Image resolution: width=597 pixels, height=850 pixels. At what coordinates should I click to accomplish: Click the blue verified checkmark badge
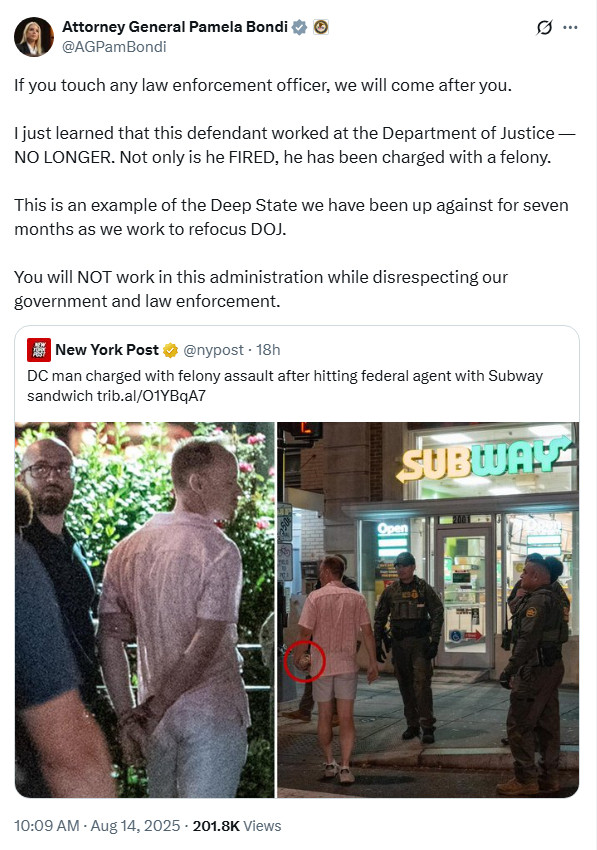(299, 27)
